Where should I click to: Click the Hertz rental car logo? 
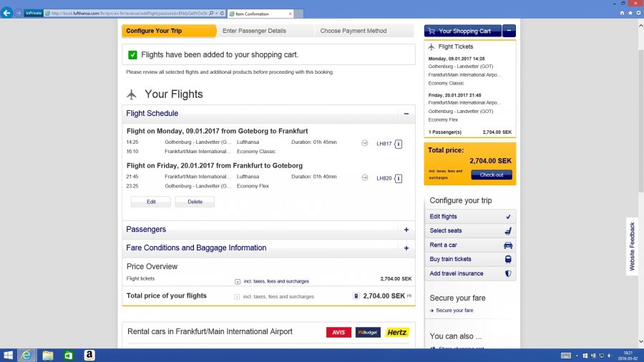pyautogui.click(x=397, y=333)
